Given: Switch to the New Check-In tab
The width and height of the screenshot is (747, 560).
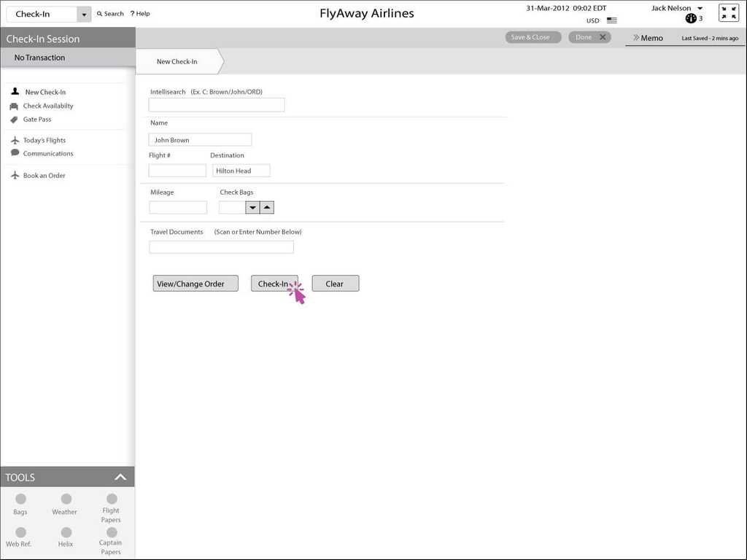Looking at the screenshot, I should coord(177,62).
